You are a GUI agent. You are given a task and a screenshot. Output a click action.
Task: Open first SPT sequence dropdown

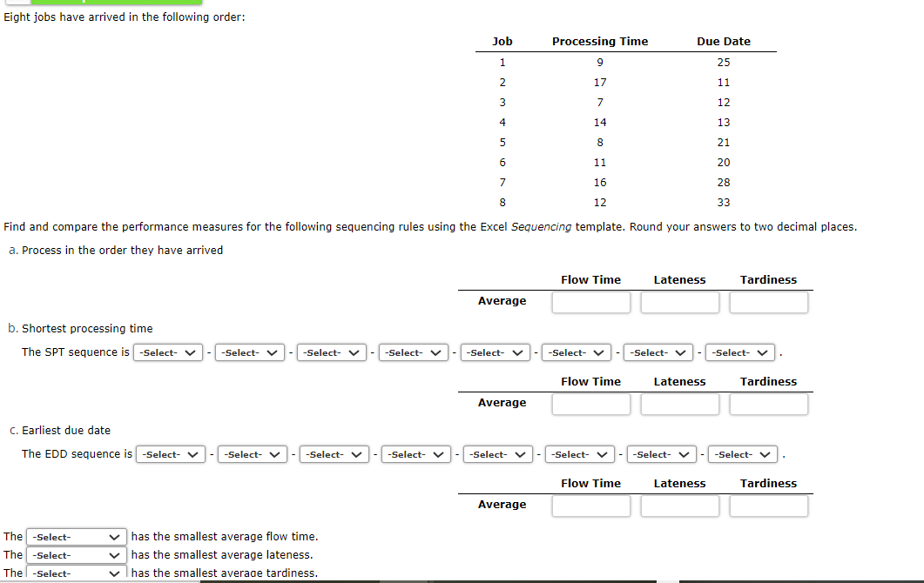(168, 352)
